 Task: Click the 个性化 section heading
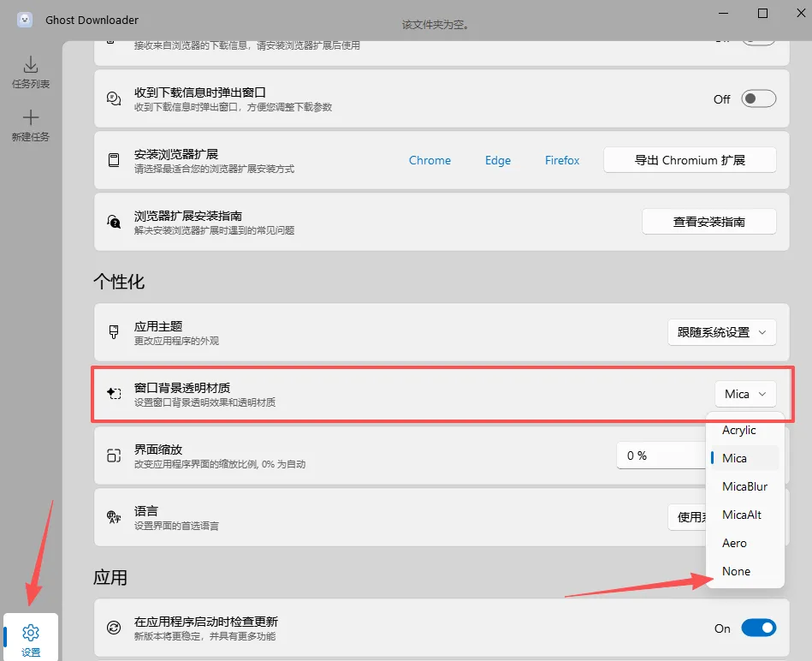pyautogui.click(x=119, y=282)
